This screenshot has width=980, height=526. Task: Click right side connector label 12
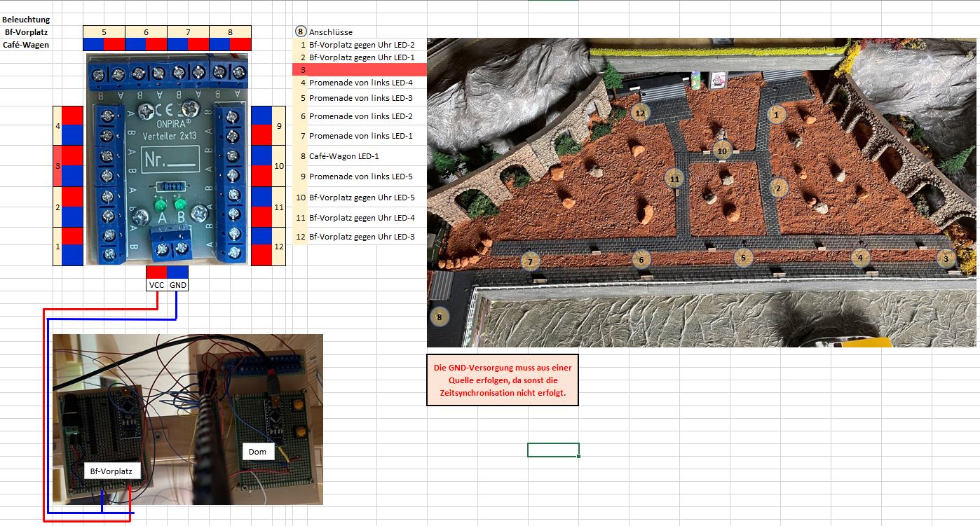[x=279, y=247]
